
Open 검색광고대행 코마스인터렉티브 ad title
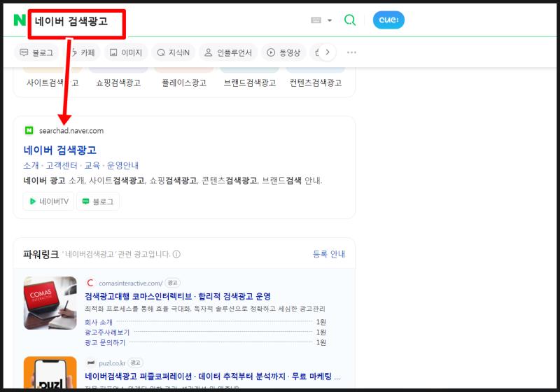(x=178, y=296)
